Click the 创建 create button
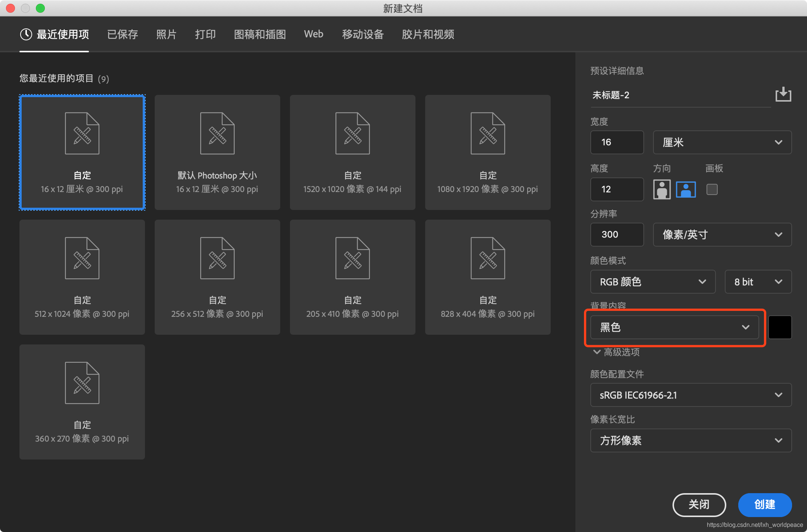Viewport: 807px width, 532px height. [765, 505]
